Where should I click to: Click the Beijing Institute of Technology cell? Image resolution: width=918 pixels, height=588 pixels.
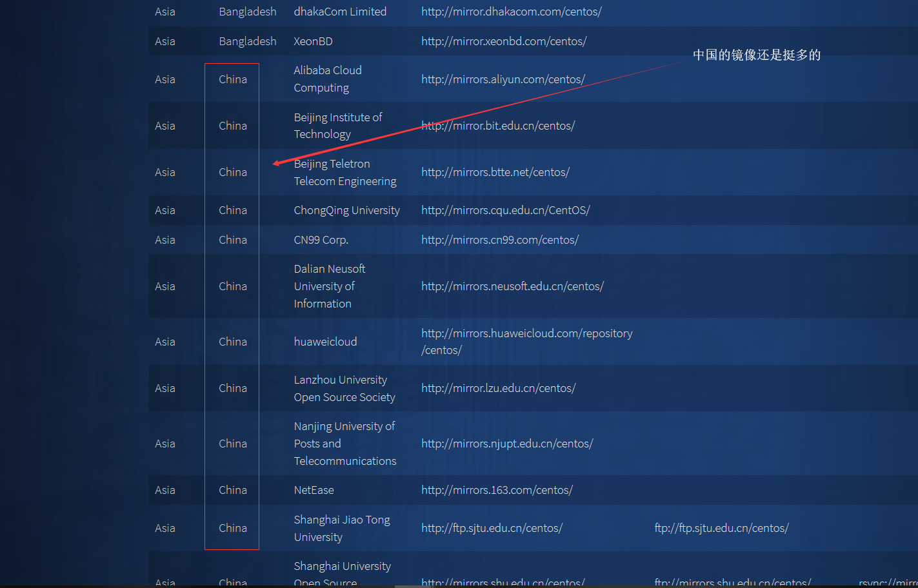coord(338,126)
